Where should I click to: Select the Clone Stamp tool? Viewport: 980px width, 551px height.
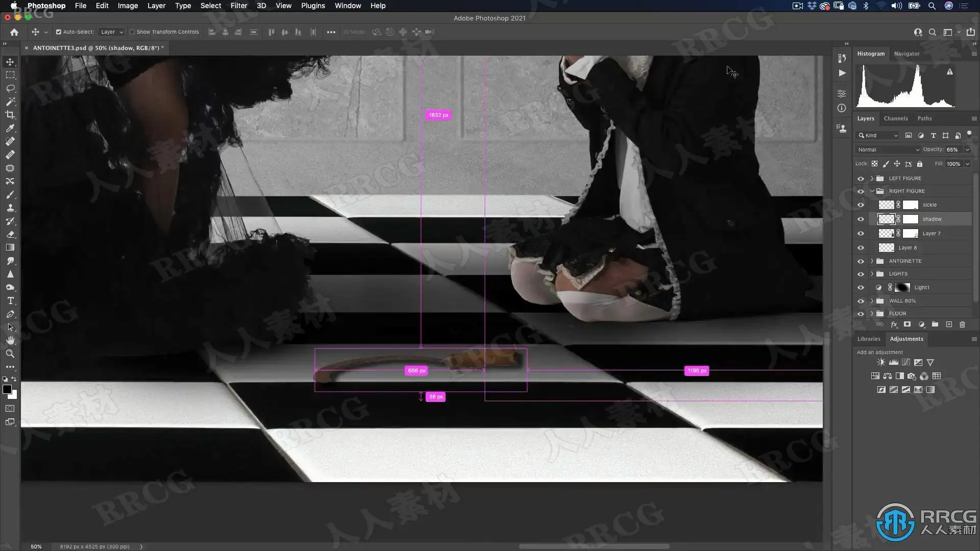point(10,208)
